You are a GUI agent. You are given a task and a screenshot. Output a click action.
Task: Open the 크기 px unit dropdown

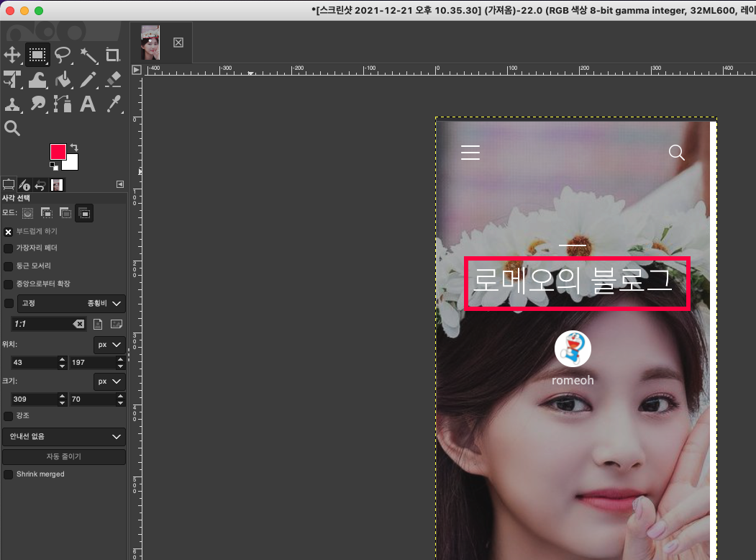coord(109,381)
